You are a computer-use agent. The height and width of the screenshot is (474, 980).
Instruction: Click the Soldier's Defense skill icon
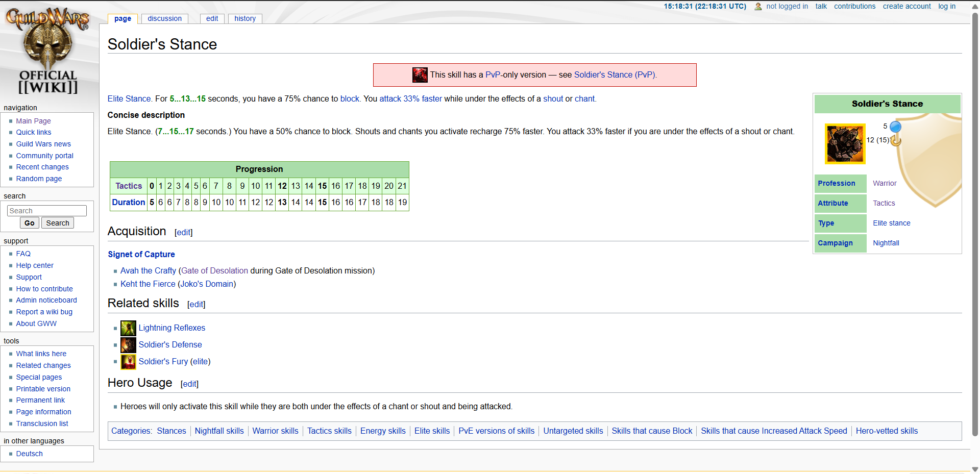pos(128,345)
